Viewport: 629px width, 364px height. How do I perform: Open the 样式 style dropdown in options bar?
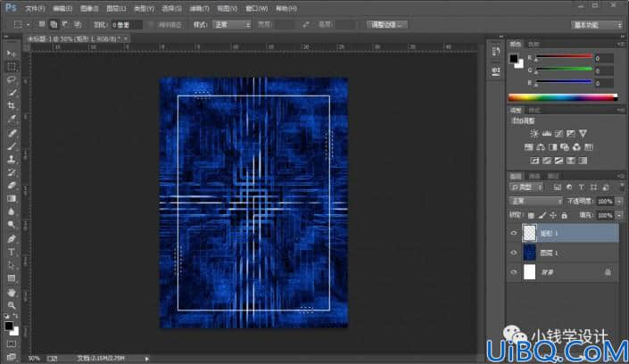[x=232, y=24]
